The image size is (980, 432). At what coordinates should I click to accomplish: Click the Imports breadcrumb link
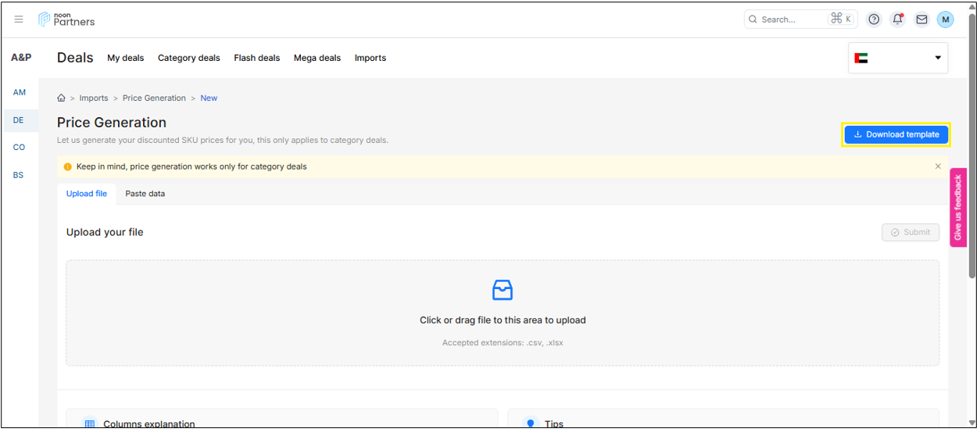click(94, 98)
